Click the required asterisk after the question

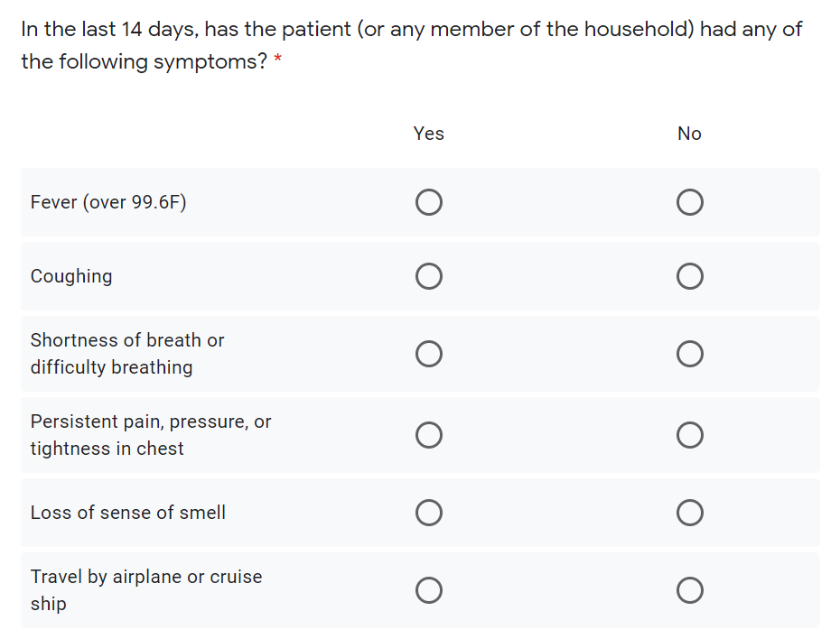277,60
